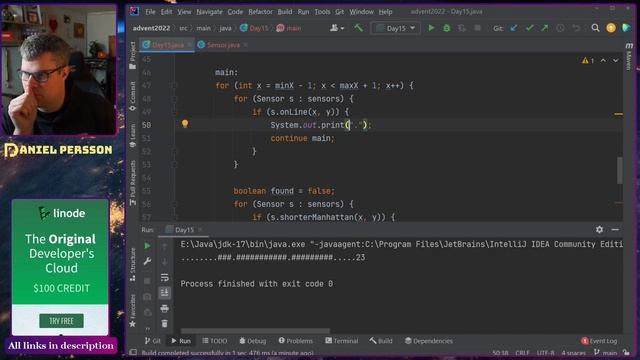Open the Build tool window
This screenshot has height=360, width=640.
(x=381, y=341)
